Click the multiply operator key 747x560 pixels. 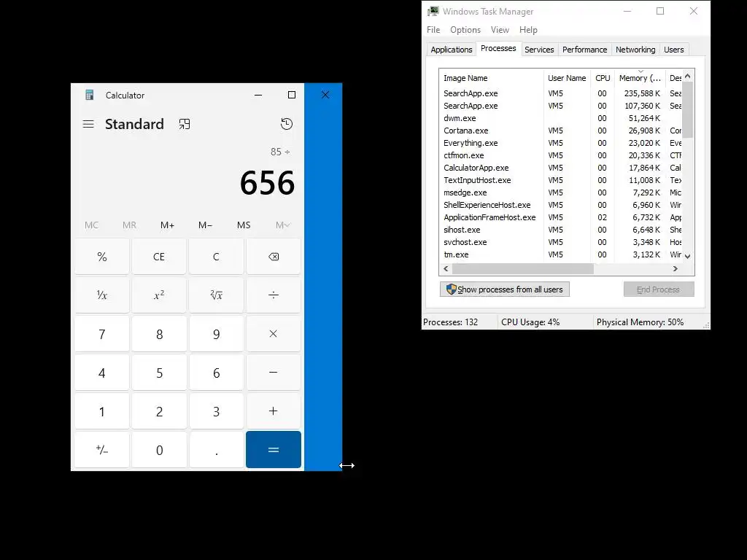click(274, 334)
